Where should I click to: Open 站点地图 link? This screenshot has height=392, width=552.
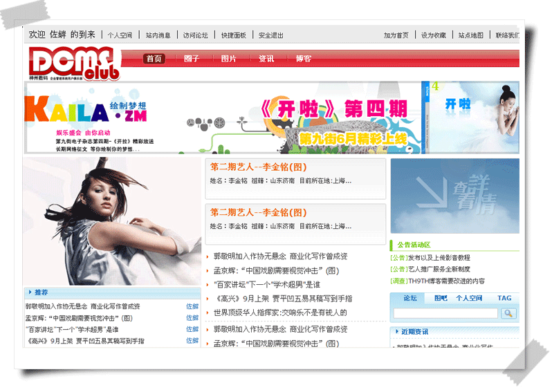click(470, 35)
